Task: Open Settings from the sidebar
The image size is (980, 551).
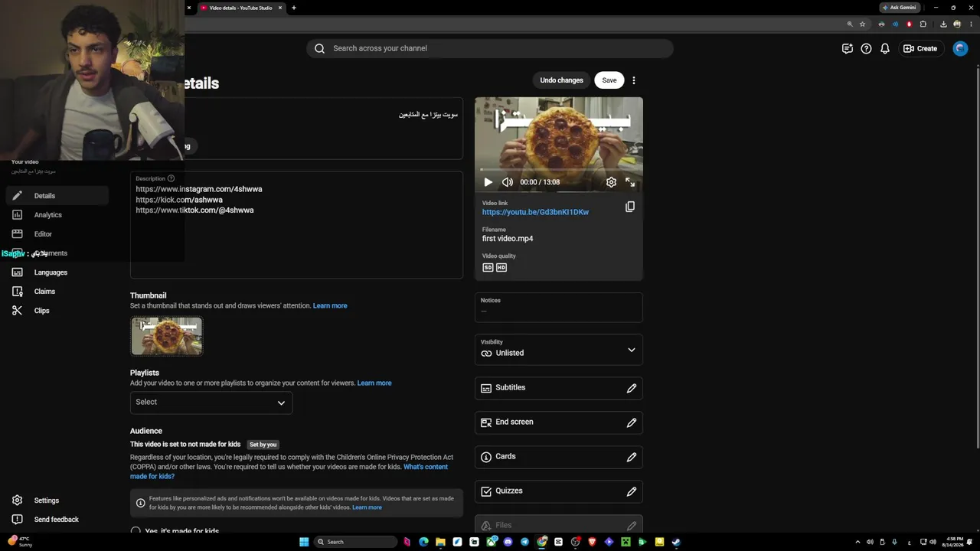Action: (57, 500)
